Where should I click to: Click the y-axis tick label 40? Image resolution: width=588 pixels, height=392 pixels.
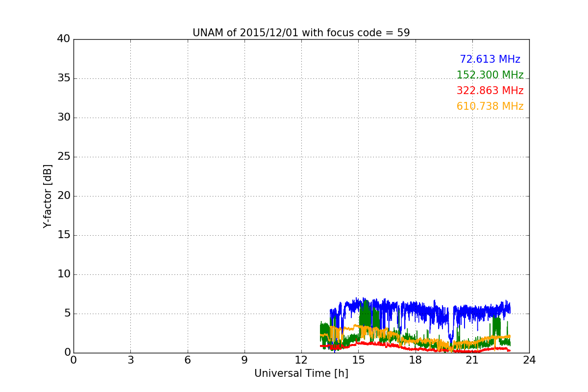click(64, 39)
